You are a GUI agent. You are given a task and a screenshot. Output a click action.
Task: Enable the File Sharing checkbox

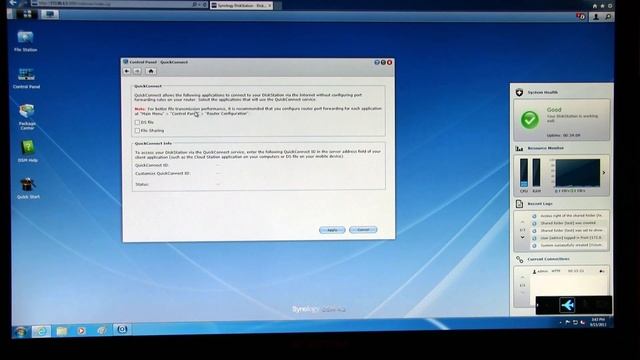(x=137, y=131)
